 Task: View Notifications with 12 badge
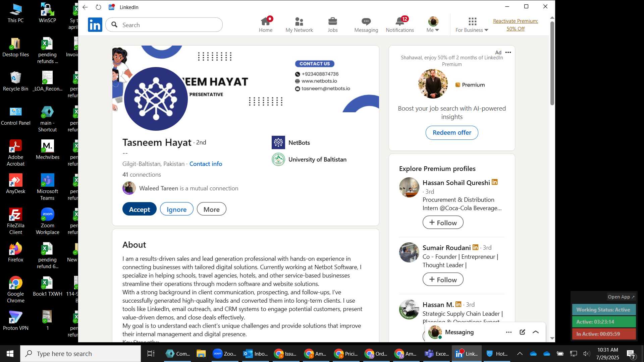400,25
